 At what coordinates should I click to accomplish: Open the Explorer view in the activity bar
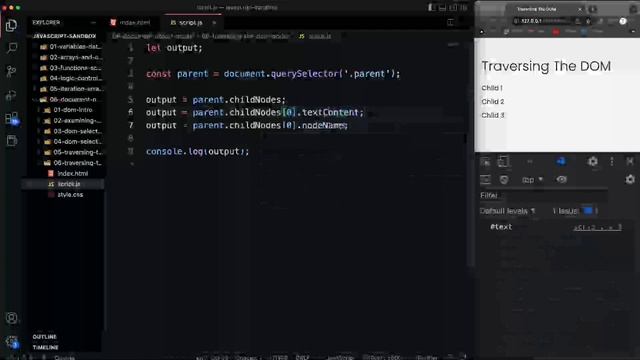pos(11,26)
